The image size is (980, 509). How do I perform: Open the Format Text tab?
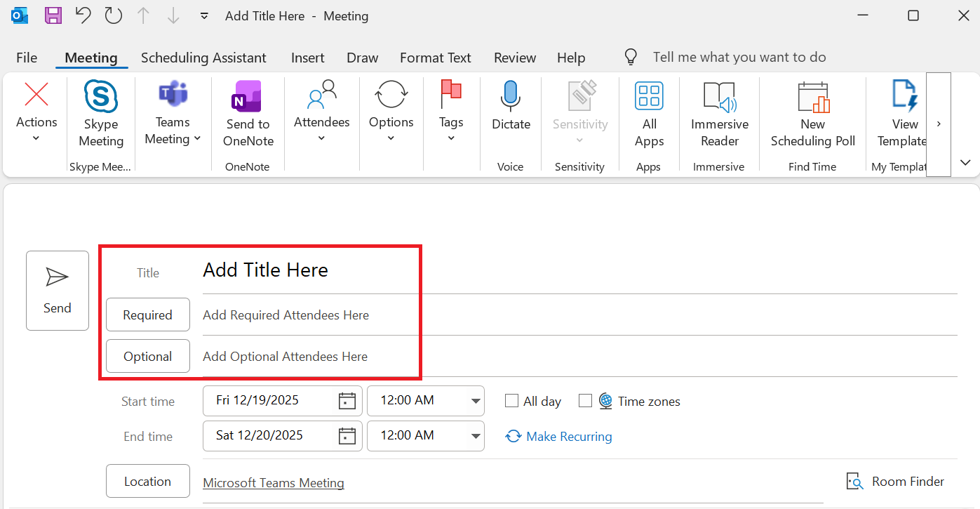435,58
